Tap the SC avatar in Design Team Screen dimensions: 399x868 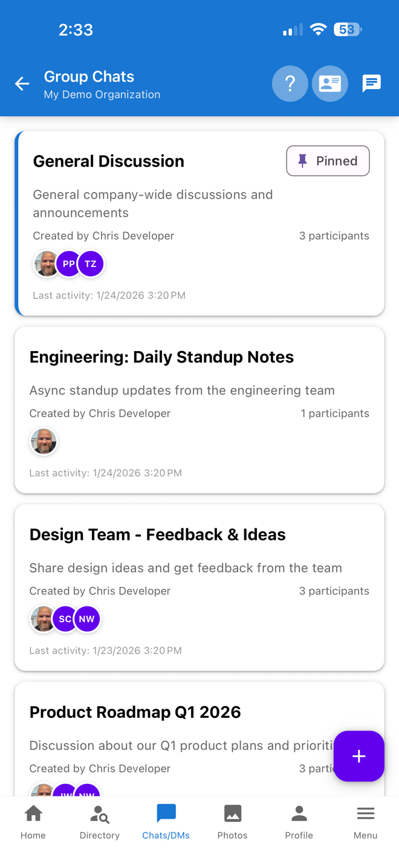click(64, 619)
